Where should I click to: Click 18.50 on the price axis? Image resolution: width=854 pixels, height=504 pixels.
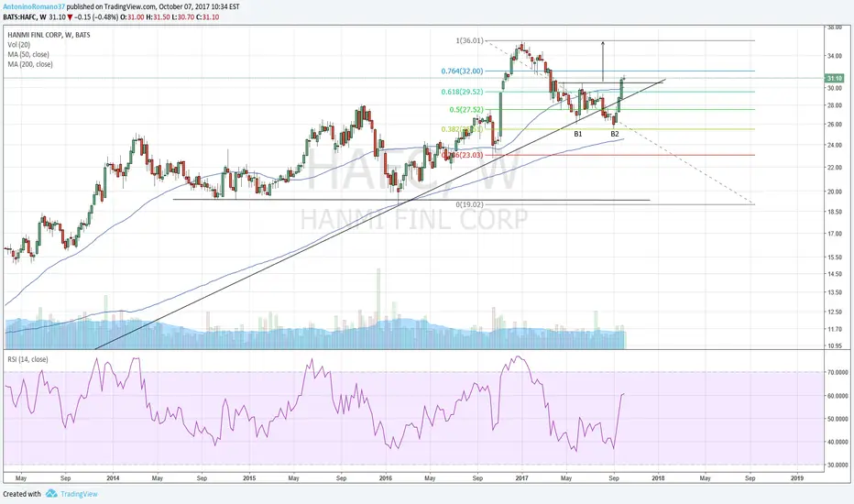(x=835, y=212)
